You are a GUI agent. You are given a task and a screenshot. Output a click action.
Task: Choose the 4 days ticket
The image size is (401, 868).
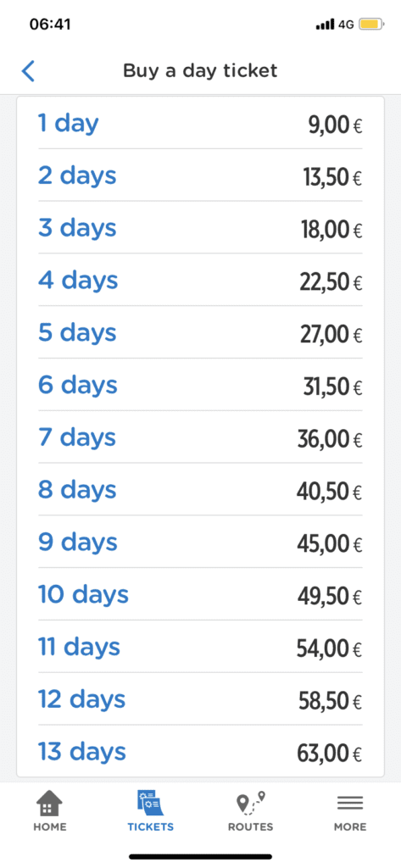tap(200, 280)
